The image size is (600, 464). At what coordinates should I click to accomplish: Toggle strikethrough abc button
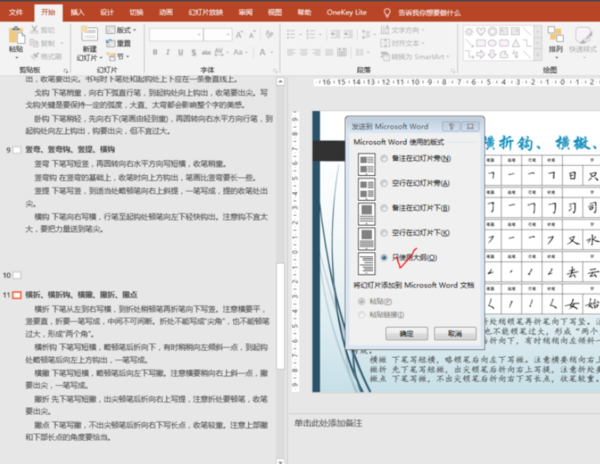(x=206, y=52)
